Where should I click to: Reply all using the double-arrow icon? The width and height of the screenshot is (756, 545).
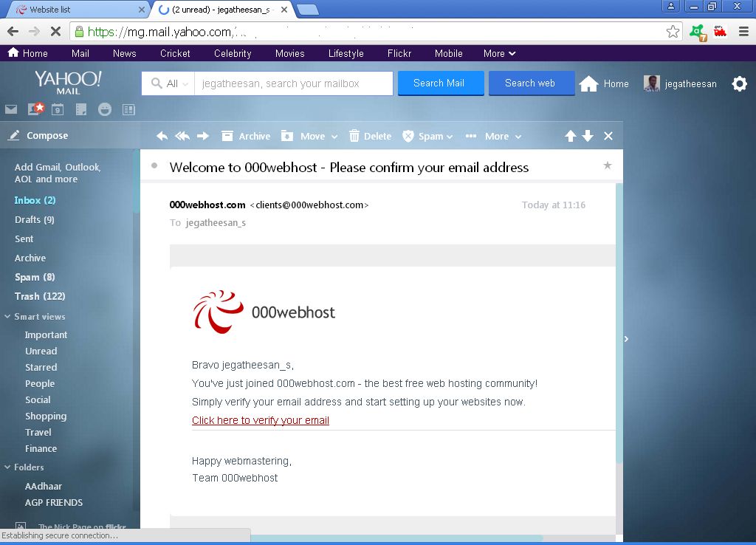pyautogui.click(x=182, y=136)
